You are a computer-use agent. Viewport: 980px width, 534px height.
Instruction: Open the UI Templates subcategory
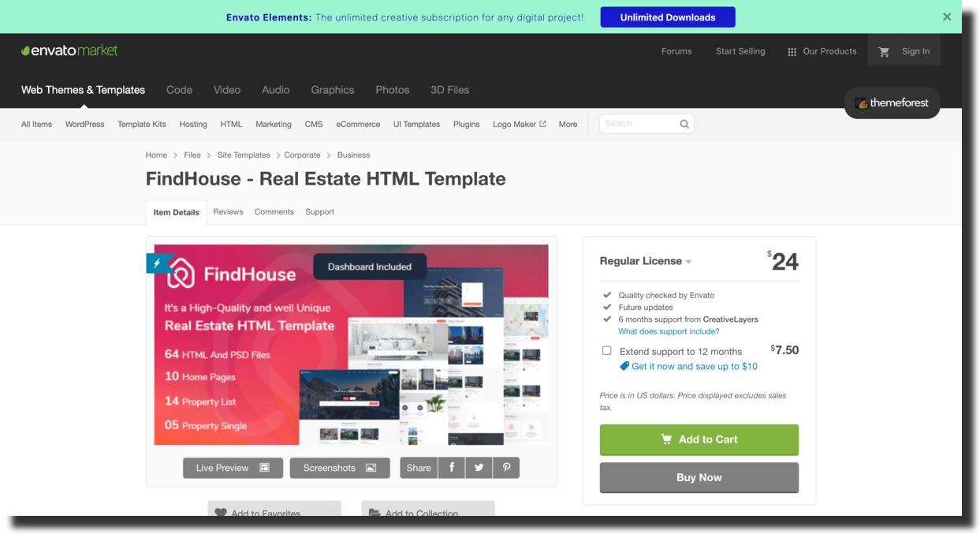click(417, 124)
